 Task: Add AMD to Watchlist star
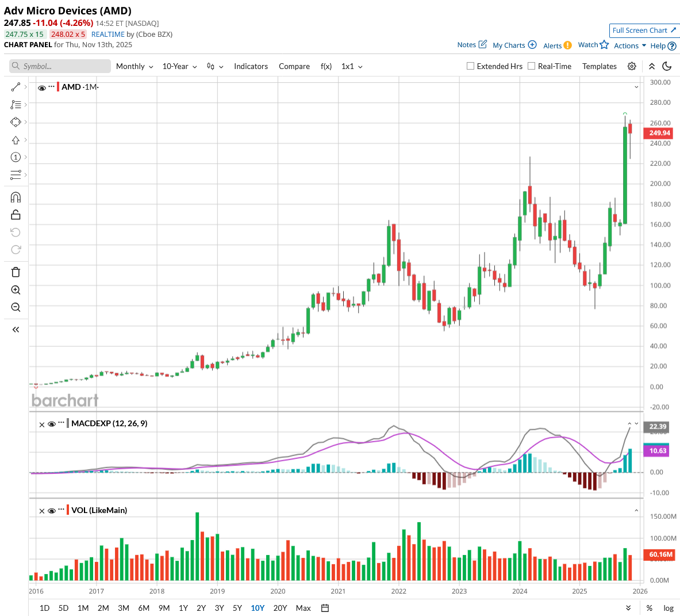click(604, 45)
